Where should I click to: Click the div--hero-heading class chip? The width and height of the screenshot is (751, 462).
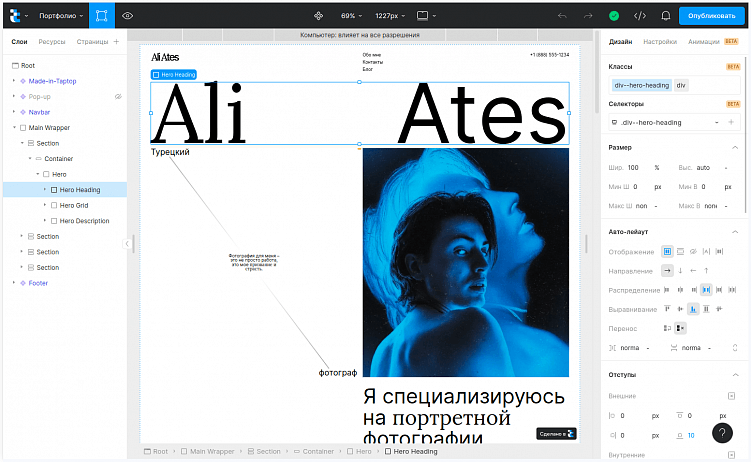(641, 85)
